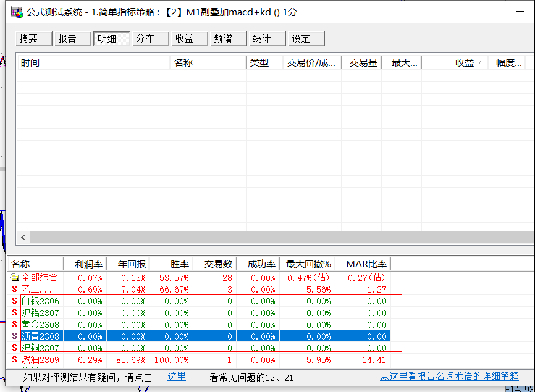Switch to the 频谱 tab
Image resolution: width=535 pixels, height=392 pixels.
228,39
